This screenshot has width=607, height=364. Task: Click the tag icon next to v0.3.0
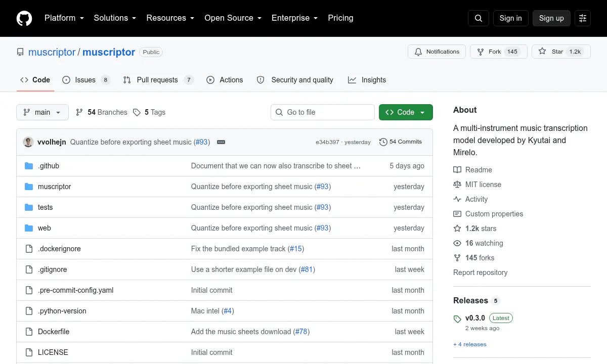click(457, 318)
